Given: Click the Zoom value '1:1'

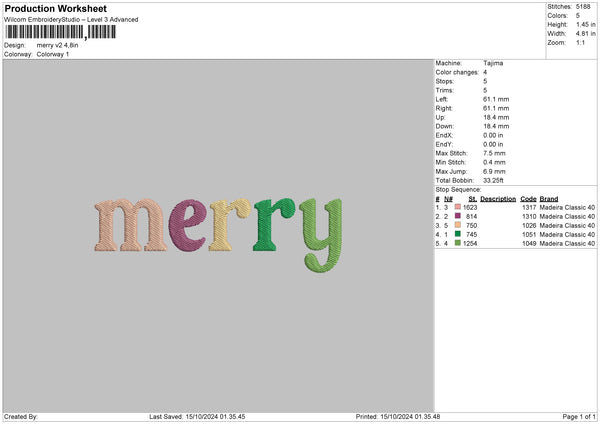Looking at the screenshot, I should pos(580,43).
